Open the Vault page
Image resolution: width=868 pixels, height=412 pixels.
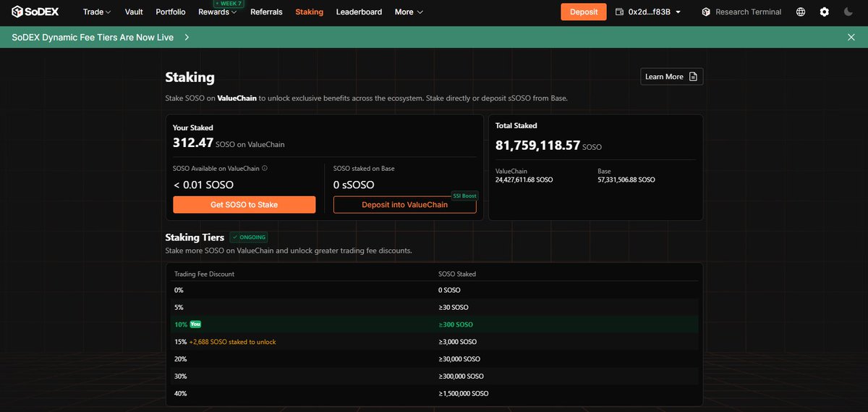134,12
